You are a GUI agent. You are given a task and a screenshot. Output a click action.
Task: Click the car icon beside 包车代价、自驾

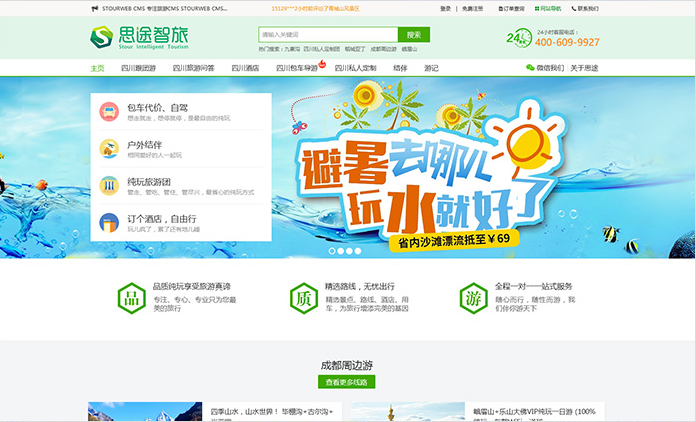click(x=109, y=112)
